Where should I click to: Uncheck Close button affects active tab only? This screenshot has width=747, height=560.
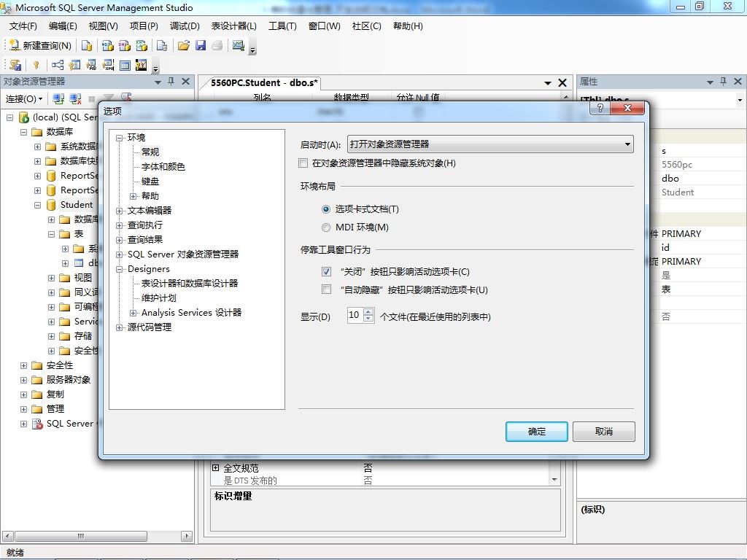[x=326, y=271]
